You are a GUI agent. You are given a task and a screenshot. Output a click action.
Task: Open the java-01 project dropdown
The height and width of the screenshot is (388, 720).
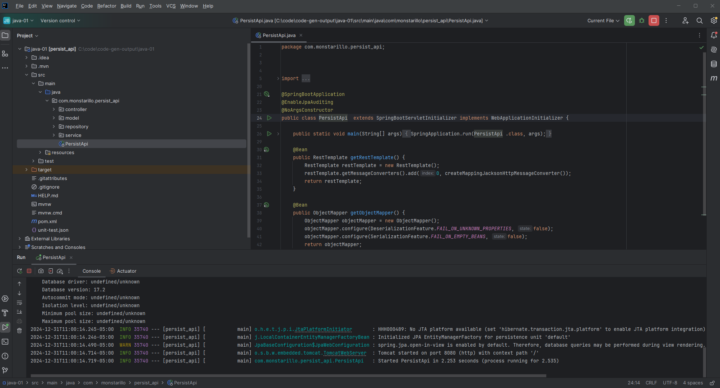[x=19, y=21]
